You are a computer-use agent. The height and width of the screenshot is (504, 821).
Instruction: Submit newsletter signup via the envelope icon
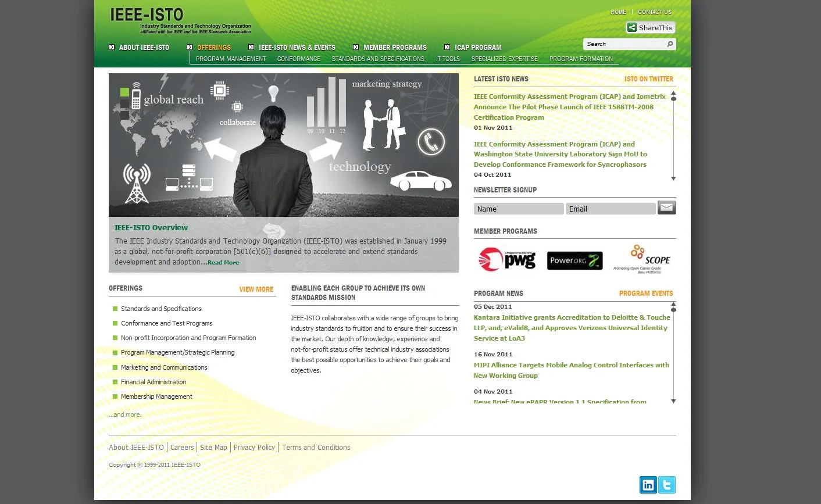pyautogui.click(x=666, y=208)
